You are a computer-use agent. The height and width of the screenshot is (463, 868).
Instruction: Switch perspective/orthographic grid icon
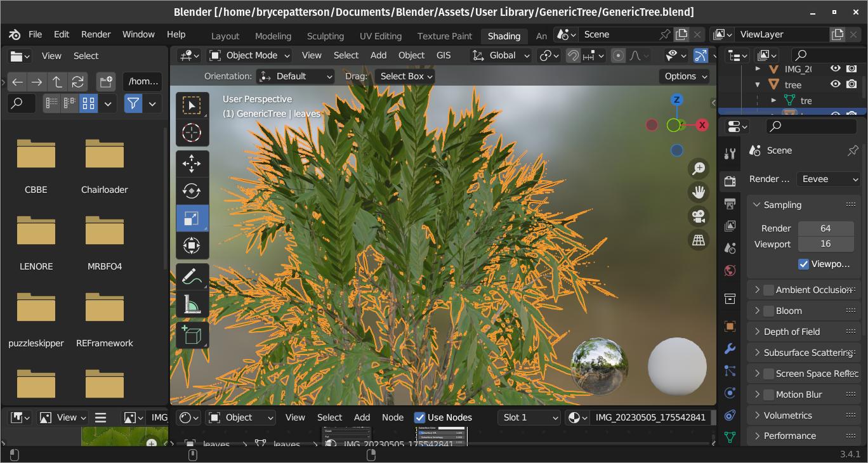click(699, 240)
